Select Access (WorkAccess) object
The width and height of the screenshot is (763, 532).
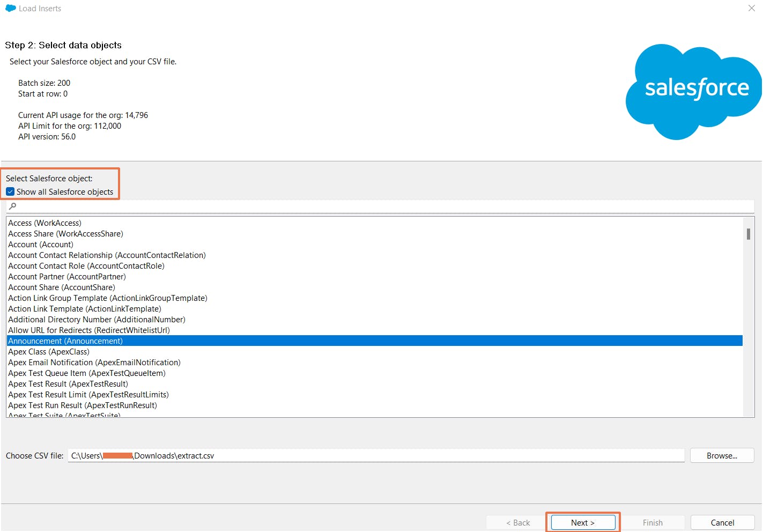coord(374,223)
